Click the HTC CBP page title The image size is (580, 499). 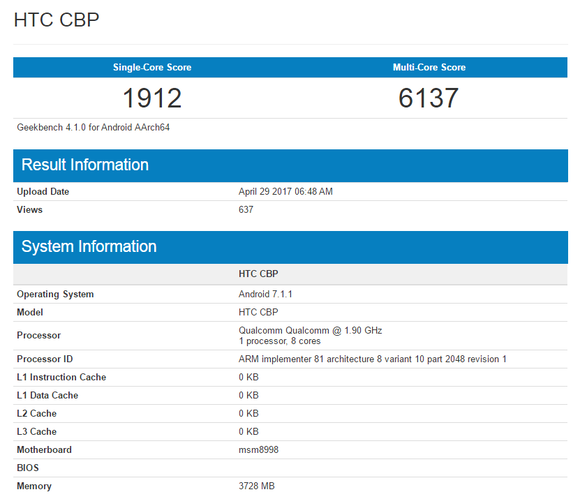[x=57, y=20]
